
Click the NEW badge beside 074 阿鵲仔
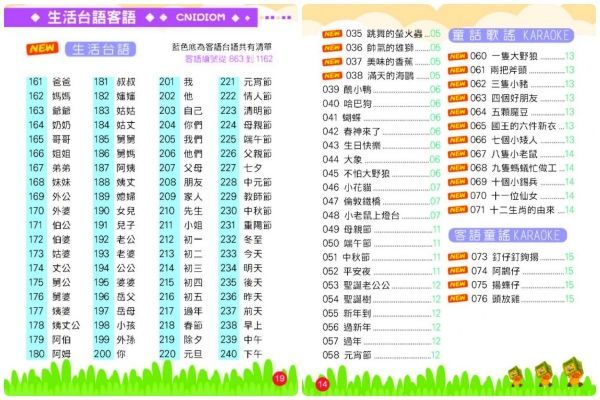458,271
